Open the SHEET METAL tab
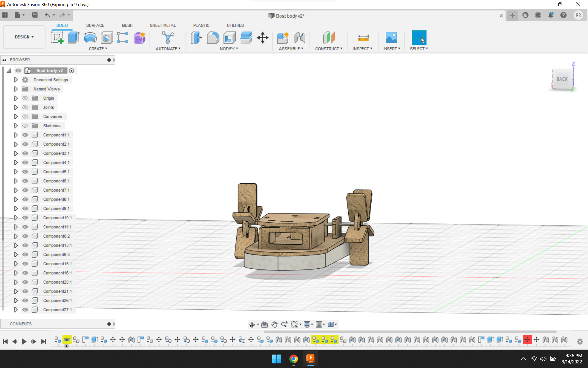Image resolution: width=588 pixels, height=368 pixels. (x=163, y=25)
